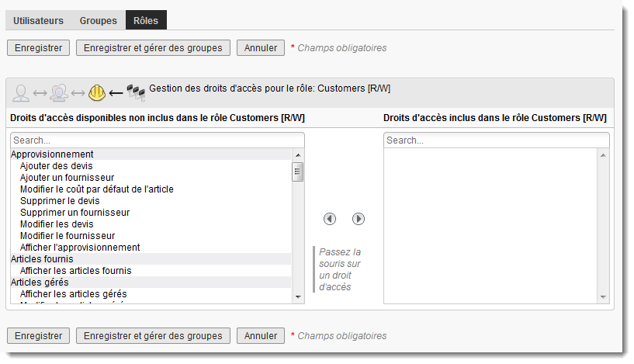
Task: Select the Rôles tab
Action: [x=146, y=20]
